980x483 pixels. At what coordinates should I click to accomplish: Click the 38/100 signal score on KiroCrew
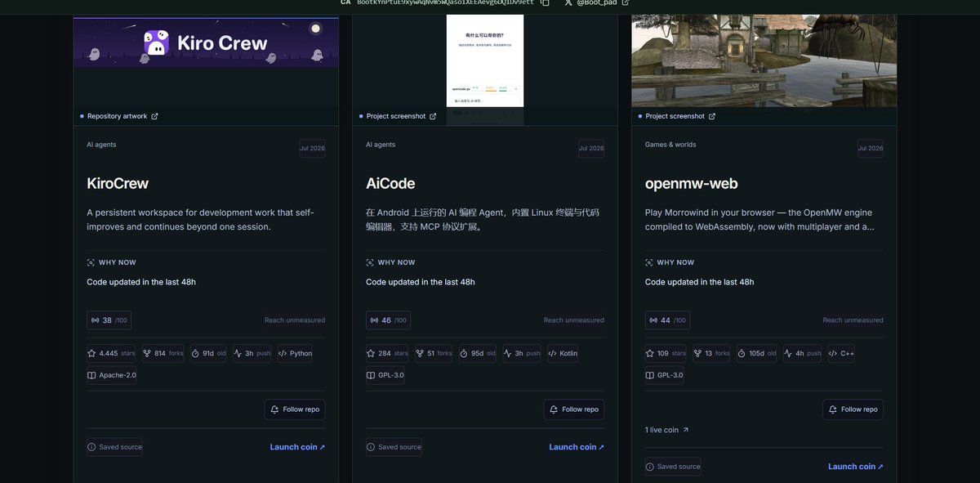(109, 320)
